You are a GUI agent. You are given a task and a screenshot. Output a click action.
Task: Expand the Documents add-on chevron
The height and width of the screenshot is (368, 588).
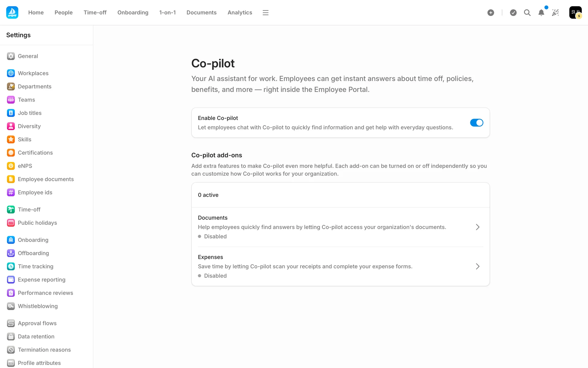click(477, 227)
